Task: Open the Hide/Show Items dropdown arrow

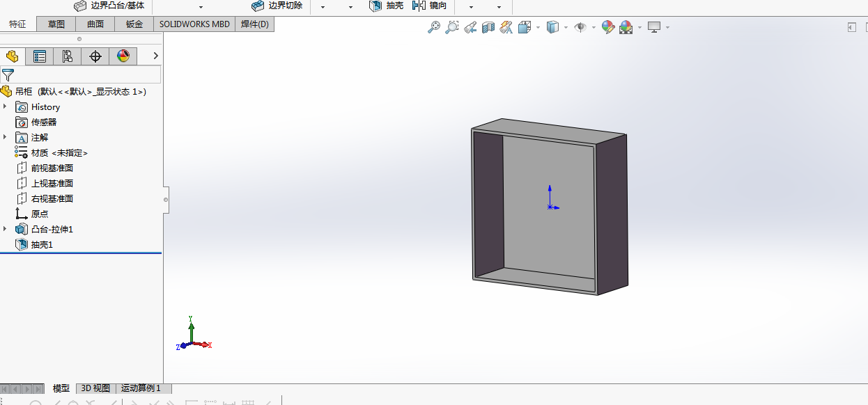Action: click(594, 28)
